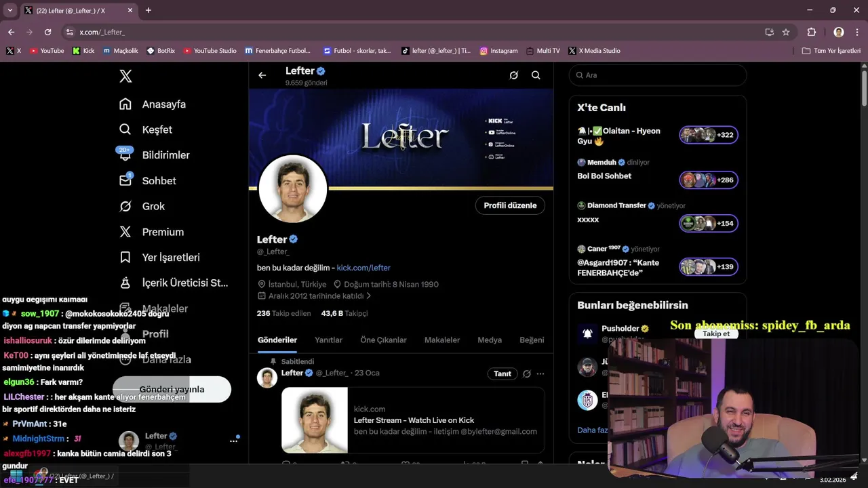Open the 236 Takip edilen list

[x=283, y=313]
